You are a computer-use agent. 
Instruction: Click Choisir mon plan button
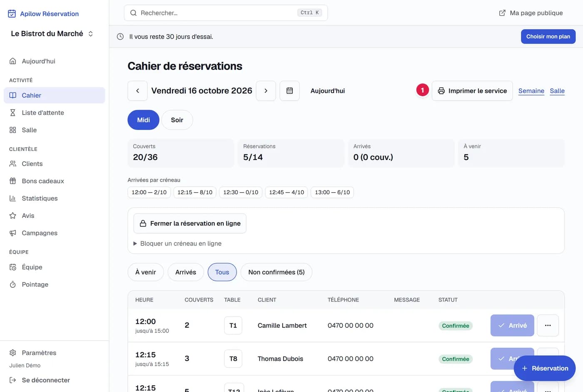pyautogui.click(x=548, y=37)
